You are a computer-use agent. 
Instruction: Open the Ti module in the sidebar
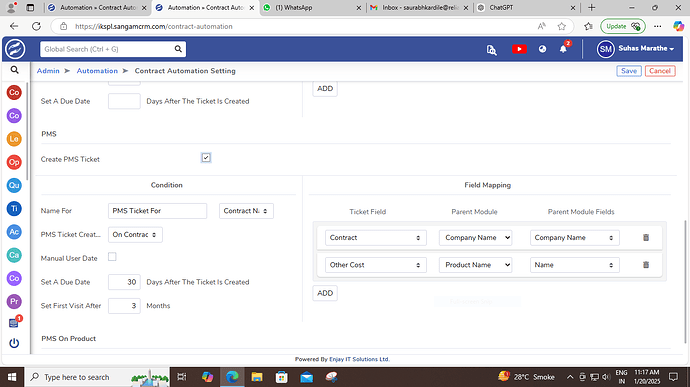(14, 209)
